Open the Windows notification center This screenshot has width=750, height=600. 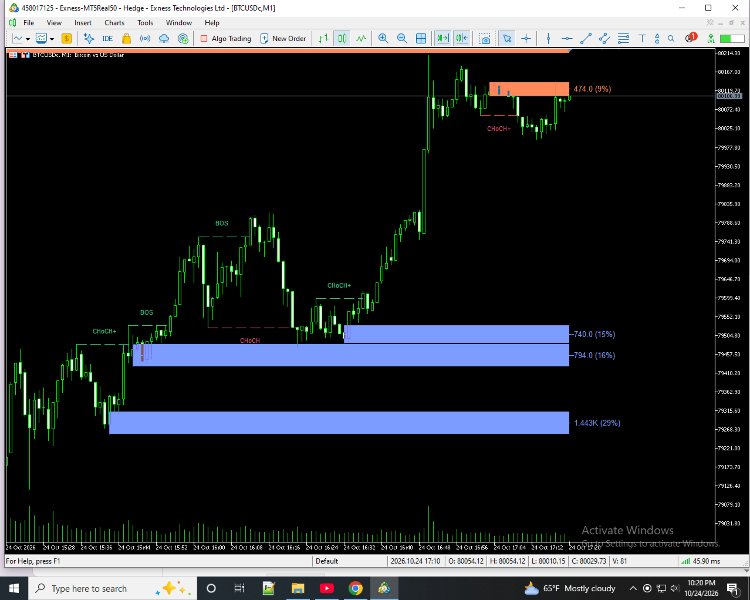732,588
